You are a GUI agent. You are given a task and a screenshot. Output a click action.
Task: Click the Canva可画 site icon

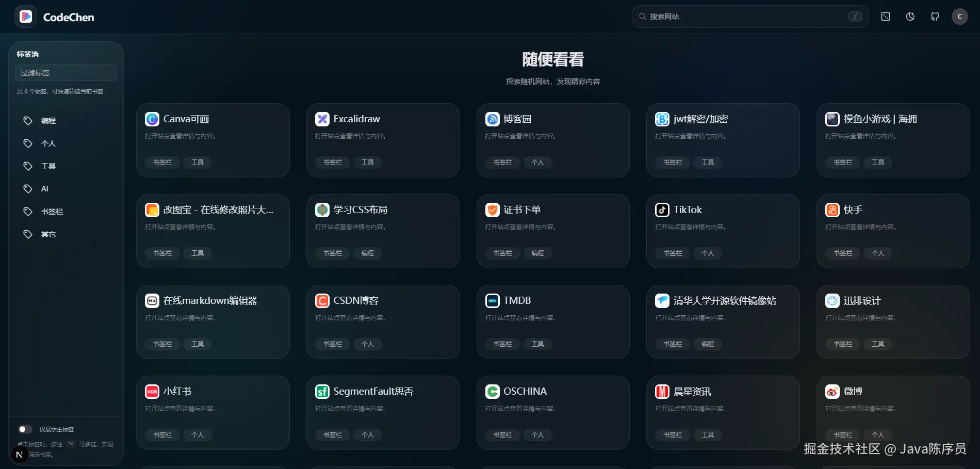click(152, 119)
